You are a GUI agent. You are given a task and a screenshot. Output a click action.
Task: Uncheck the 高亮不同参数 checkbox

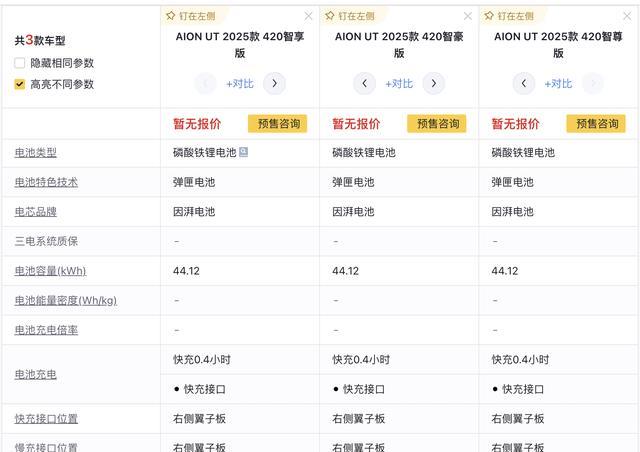coord(20,84)
